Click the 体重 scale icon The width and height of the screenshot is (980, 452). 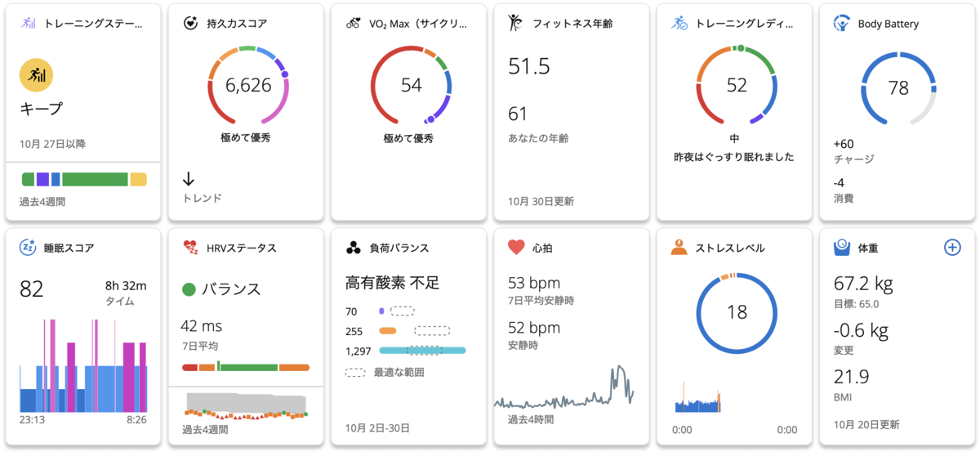(x=841, y=247)
